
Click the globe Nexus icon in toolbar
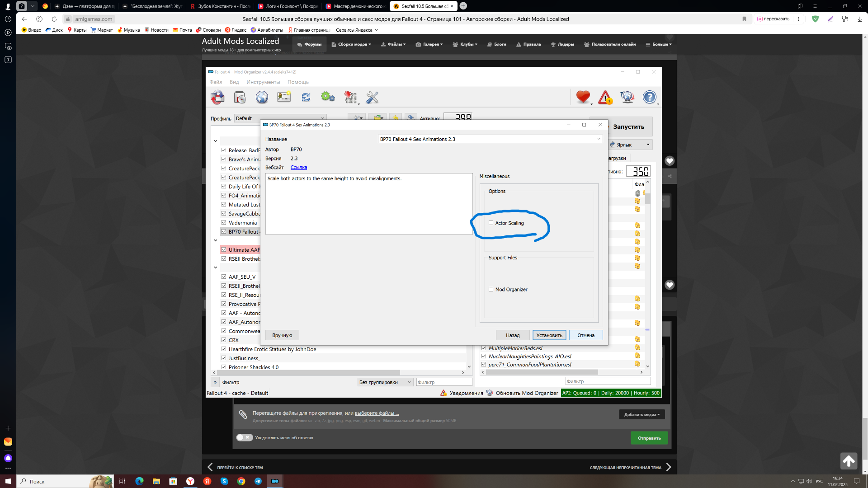(x=262, y=97)
